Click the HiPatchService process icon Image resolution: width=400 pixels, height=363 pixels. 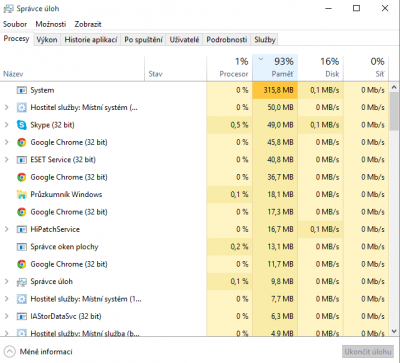(22, 229)
